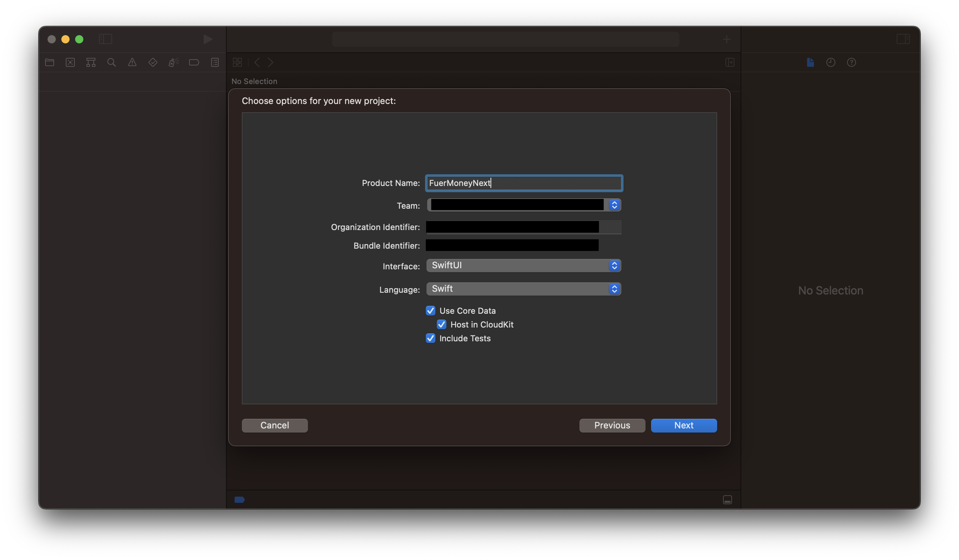
Task: Uncheck Use Core Data
Action: click(430, 310)
